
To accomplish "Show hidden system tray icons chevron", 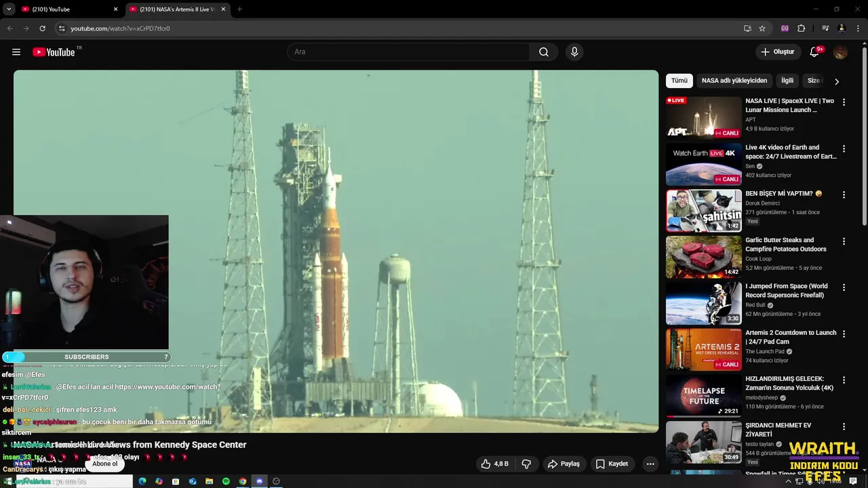I will click(x=788, y=481).
